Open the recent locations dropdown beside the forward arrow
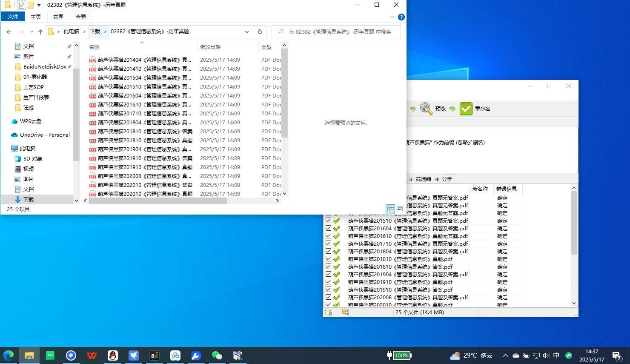This screenshot has height=364, width=630. tap(31, 32)
